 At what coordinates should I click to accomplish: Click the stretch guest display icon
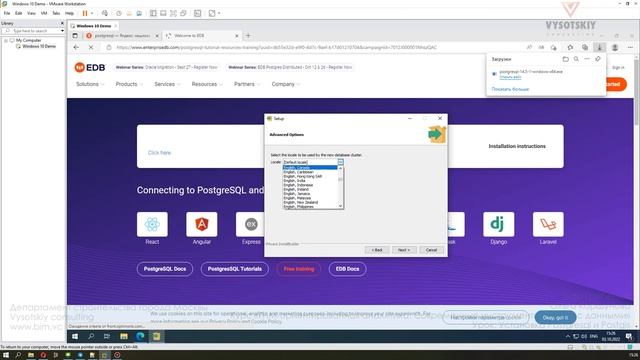click(x=212, y=13)
